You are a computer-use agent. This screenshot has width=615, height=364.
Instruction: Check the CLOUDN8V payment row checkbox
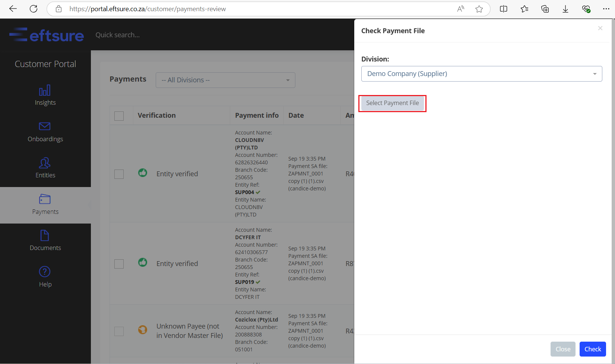(x=119, y=174)
